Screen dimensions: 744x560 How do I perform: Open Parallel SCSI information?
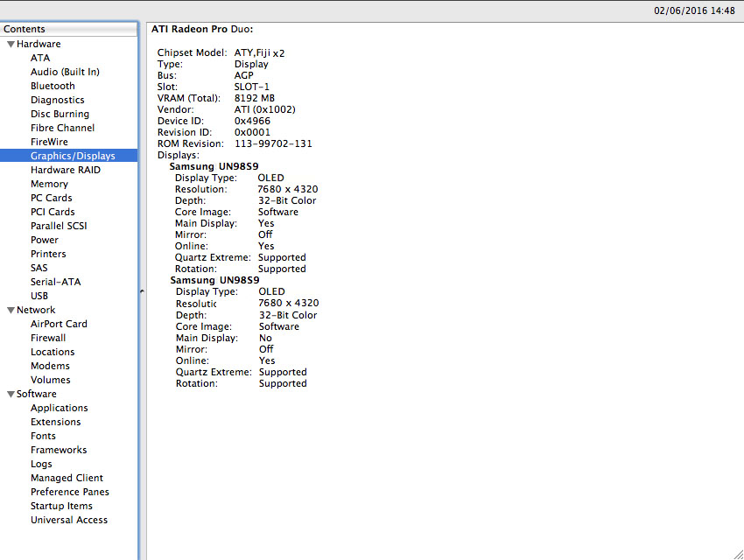pyautogui.click(x=59, y=226)
